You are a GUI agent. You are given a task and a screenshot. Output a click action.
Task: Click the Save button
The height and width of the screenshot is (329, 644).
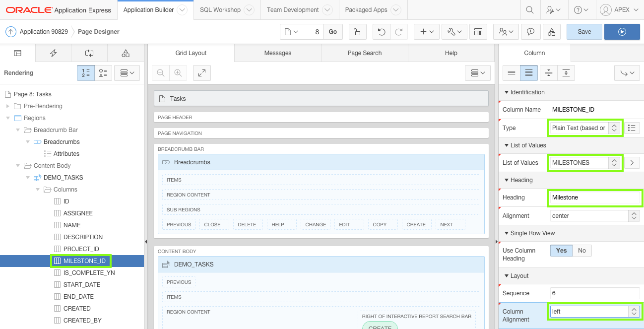[584, 31]
